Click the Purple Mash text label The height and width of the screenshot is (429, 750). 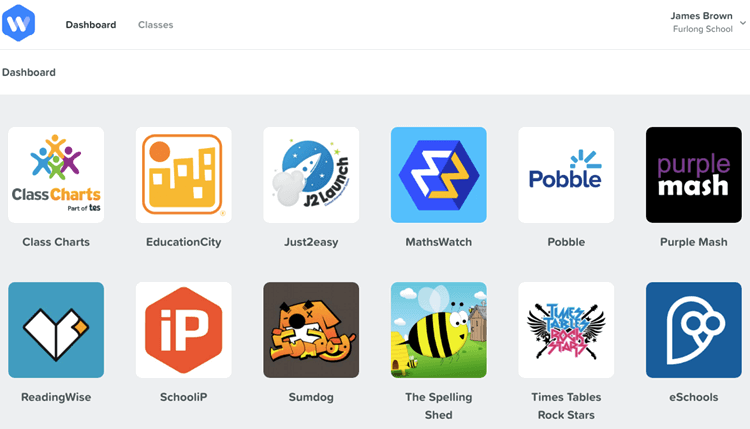tap(694, 242)
